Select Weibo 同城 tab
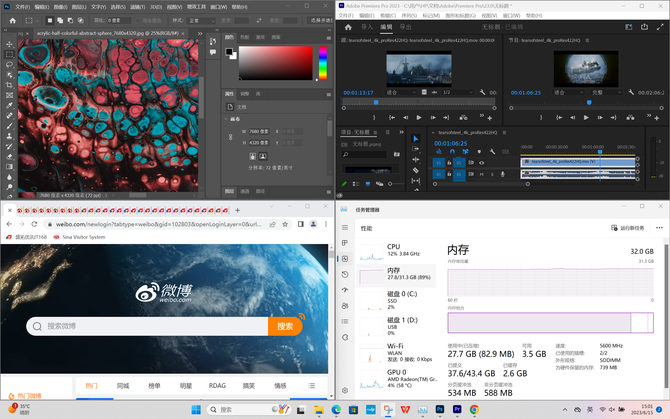This screenshot has width=670, height=419. pos(123,386)
